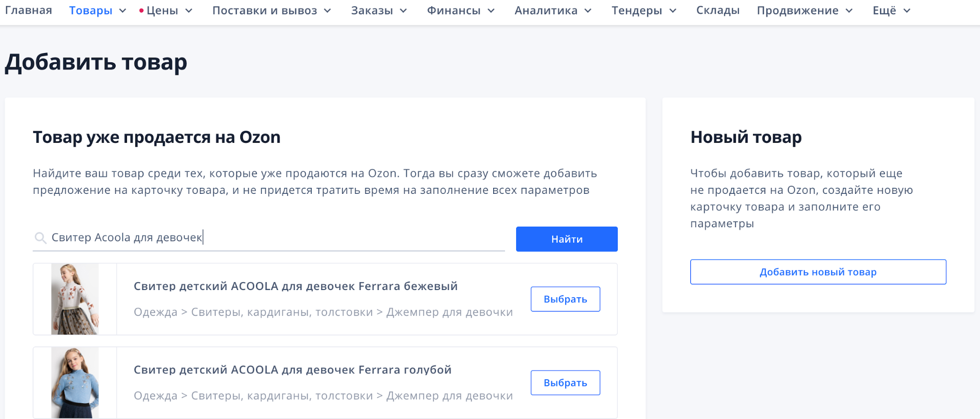Open the Цены menu
Viewport: 980px width, 419px height.
[162, 11]
